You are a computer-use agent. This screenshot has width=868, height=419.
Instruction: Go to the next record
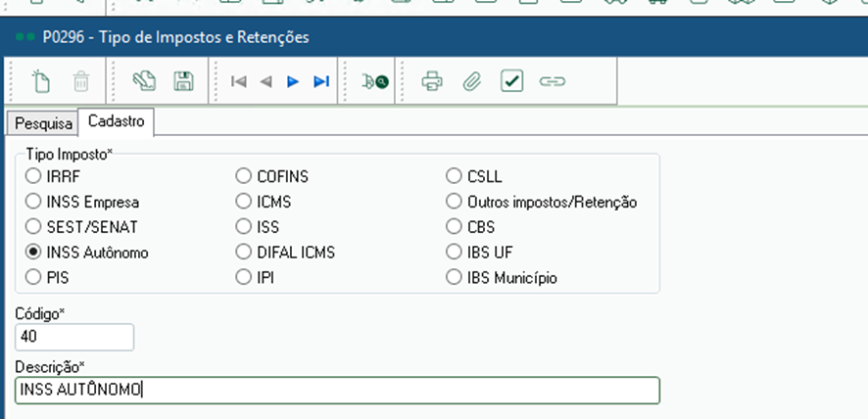pos(293,82)
